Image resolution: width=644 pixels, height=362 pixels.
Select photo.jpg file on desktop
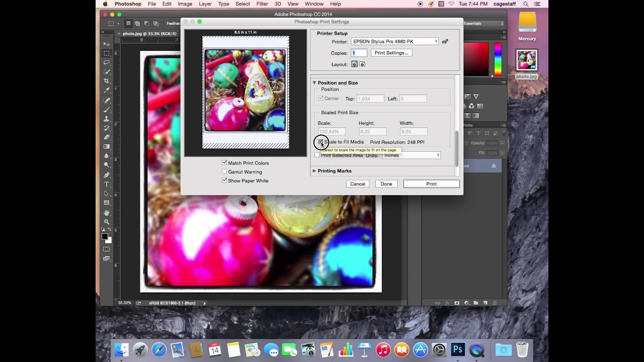(527, 64)
